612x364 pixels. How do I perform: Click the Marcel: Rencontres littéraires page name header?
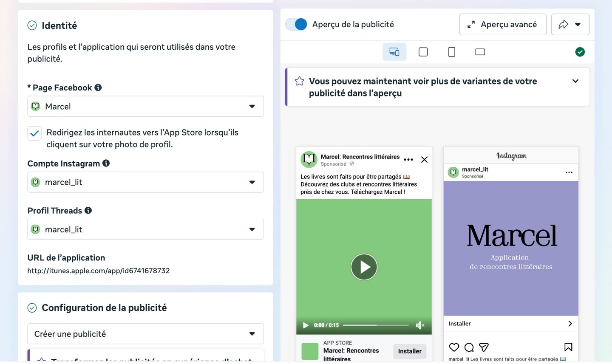coord(360,157)
